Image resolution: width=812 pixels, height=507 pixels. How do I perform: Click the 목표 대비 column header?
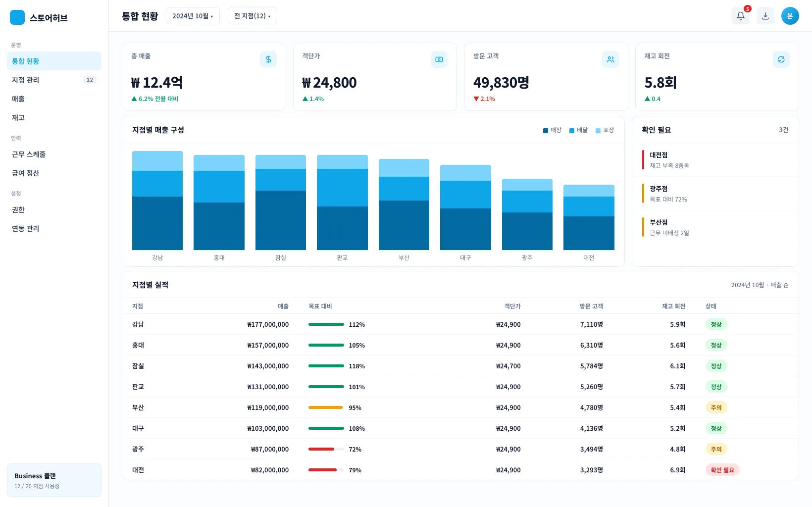pyautogui.click(x=320, y=306)
